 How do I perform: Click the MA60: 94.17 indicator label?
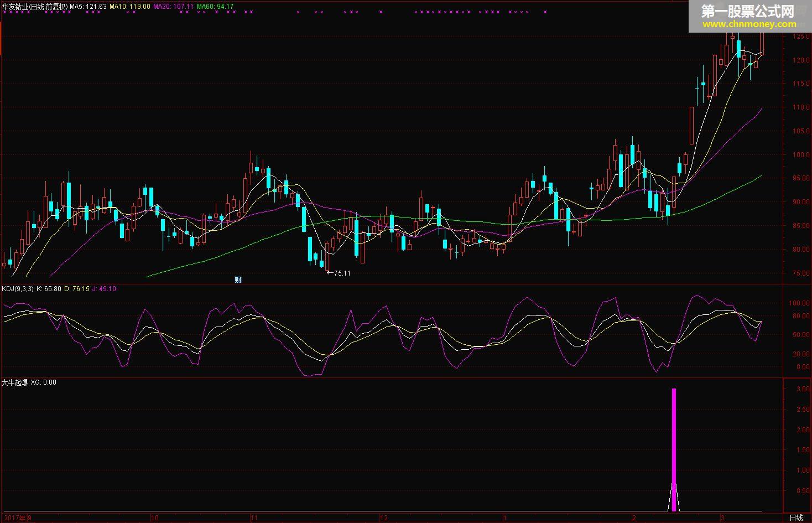point(215,7)
